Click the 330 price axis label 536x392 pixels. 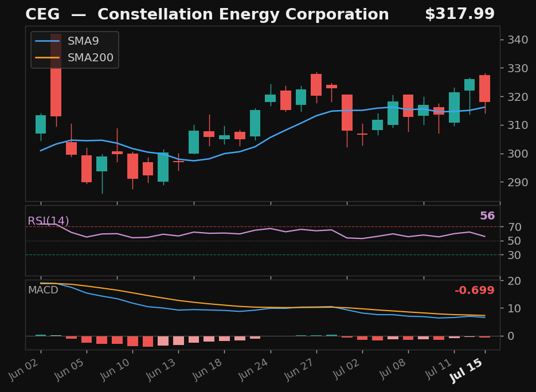(518, 68)
